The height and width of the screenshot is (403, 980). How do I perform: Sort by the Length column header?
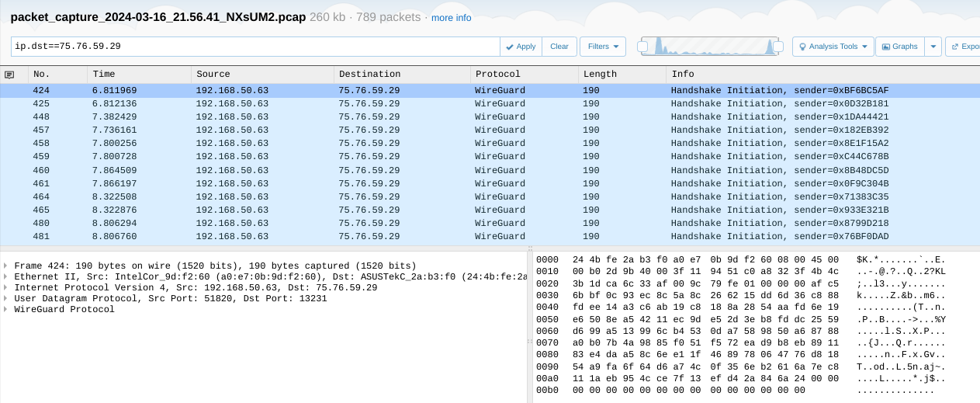coord(622,75)
